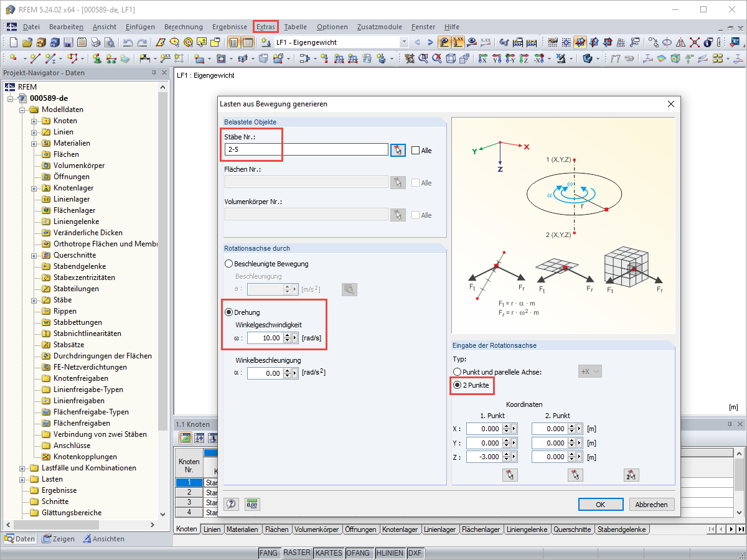
Task: Show view in Y direction icon
Action: [496, 58]
